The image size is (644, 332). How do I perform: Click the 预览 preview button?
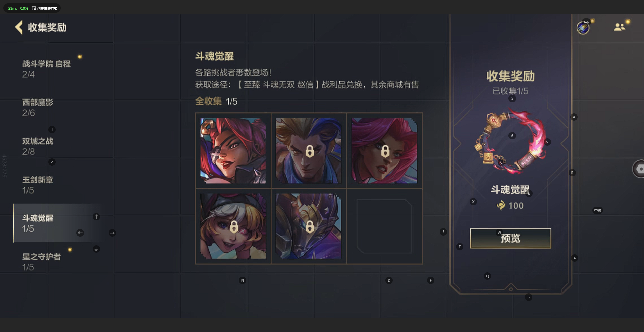point(511,238)
